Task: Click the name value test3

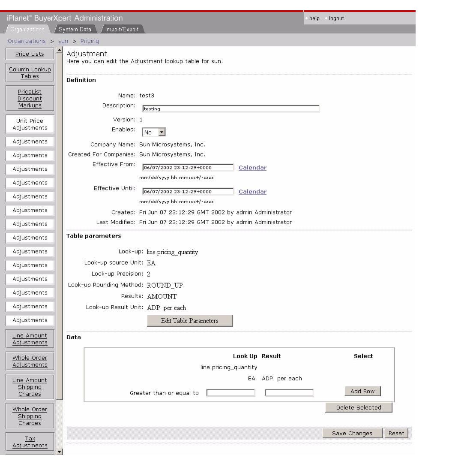Action: click(147, 96)
